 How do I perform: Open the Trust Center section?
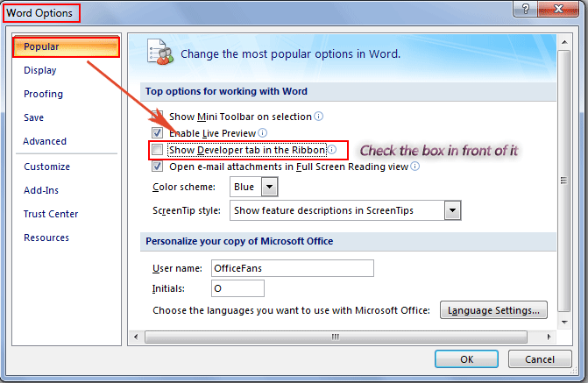(51, 214)
